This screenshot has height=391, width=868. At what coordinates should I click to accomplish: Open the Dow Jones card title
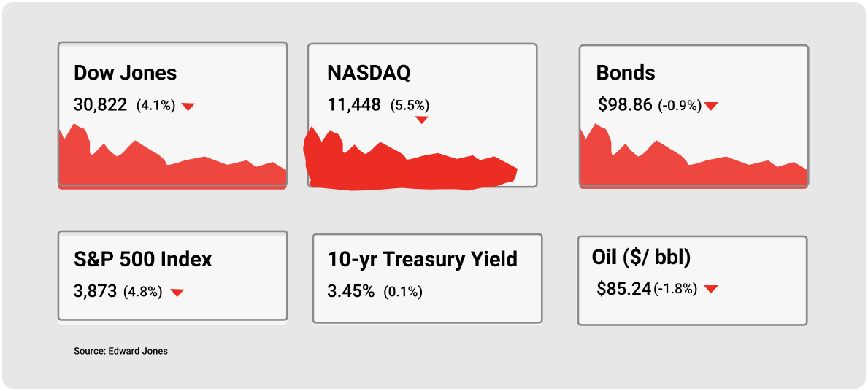point(125,73)
